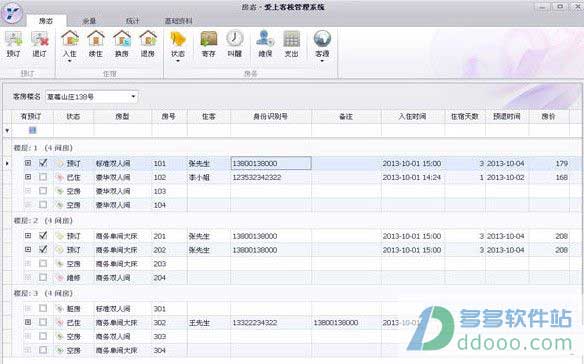Click the 备注 column header

[x=346, y=117]
